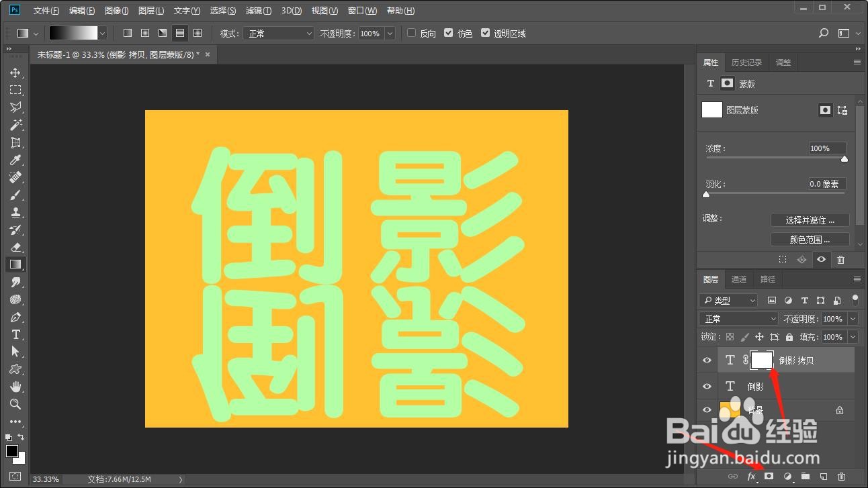Screen dimensions: 868x488
Task: Select the Eraser tool
Action: click(x=15, y=247)
